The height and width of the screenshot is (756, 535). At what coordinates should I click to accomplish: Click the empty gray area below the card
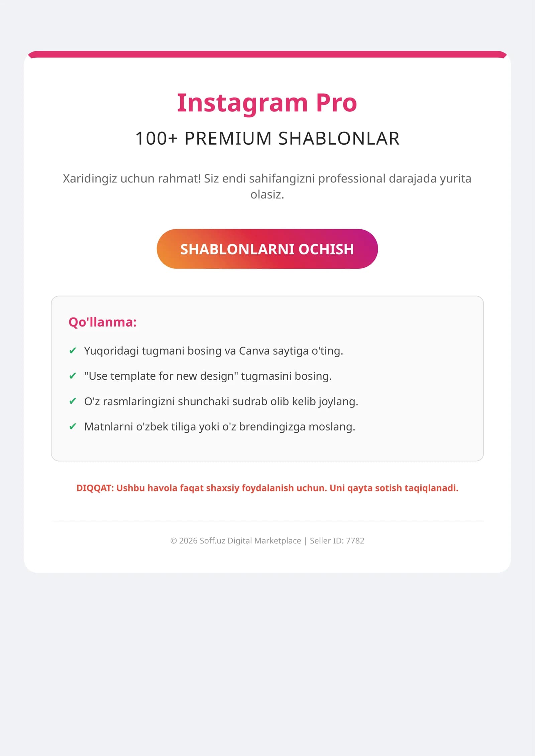point(267,662)
